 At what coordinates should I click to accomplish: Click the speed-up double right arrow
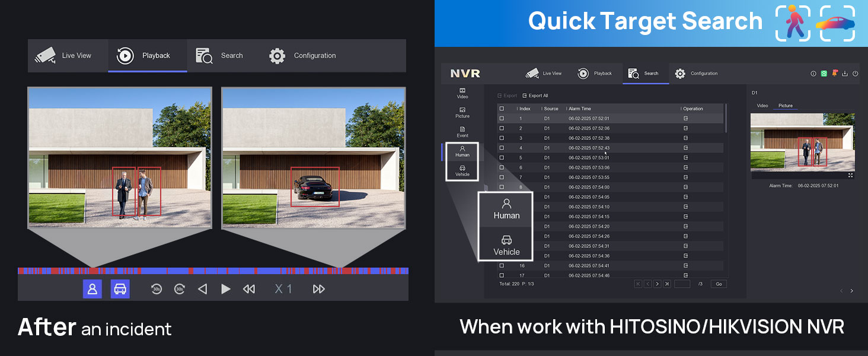319,289
